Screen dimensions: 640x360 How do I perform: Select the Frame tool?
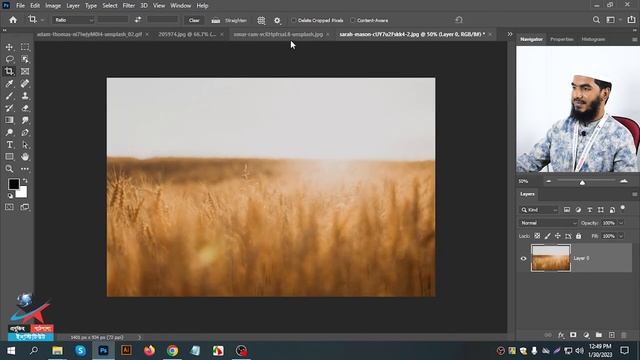coord(25,71)
